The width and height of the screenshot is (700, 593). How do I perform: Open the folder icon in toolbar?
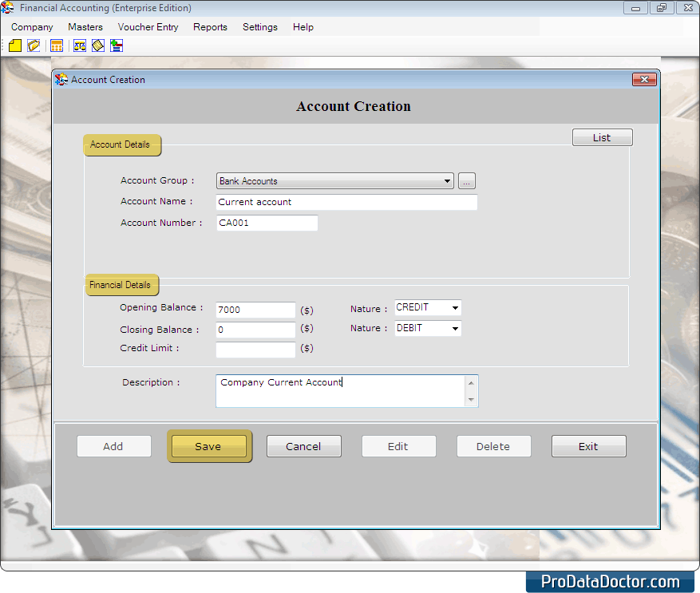point(34,45)
